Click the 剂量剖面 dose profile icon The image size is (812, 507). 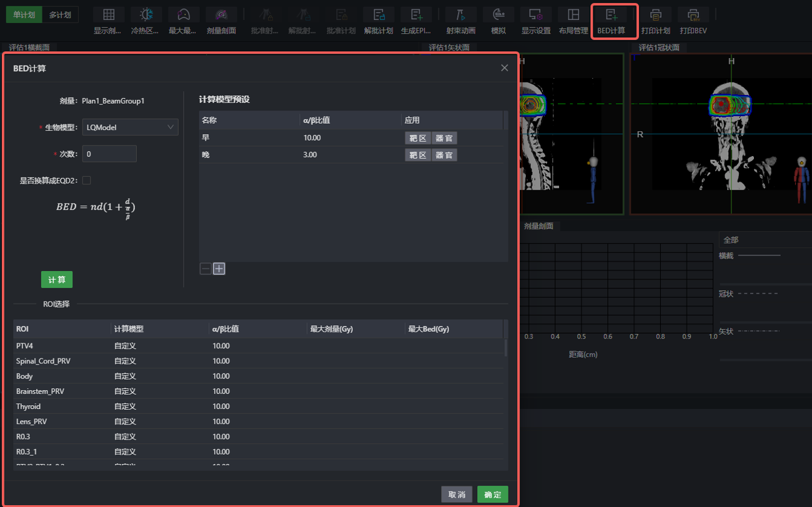pyautogui.click(x=221, y=15)
